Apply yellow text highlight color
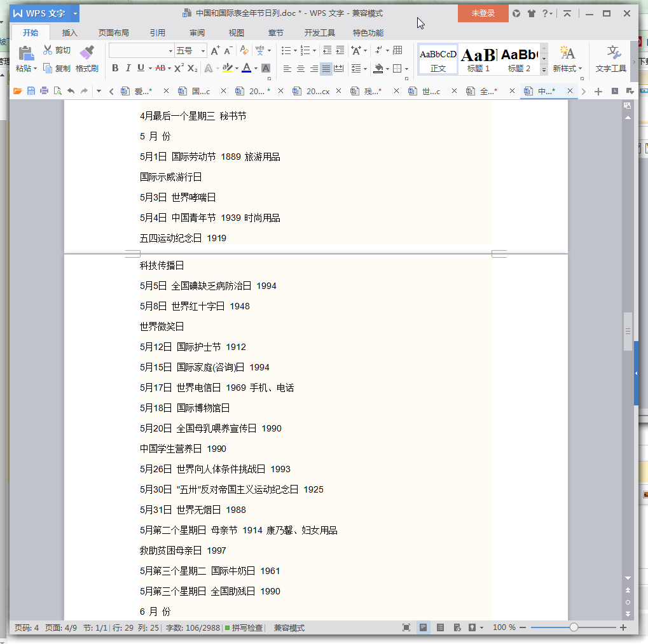Image resolution: width=648 pixels, height=644 pixels. point(227,68)
